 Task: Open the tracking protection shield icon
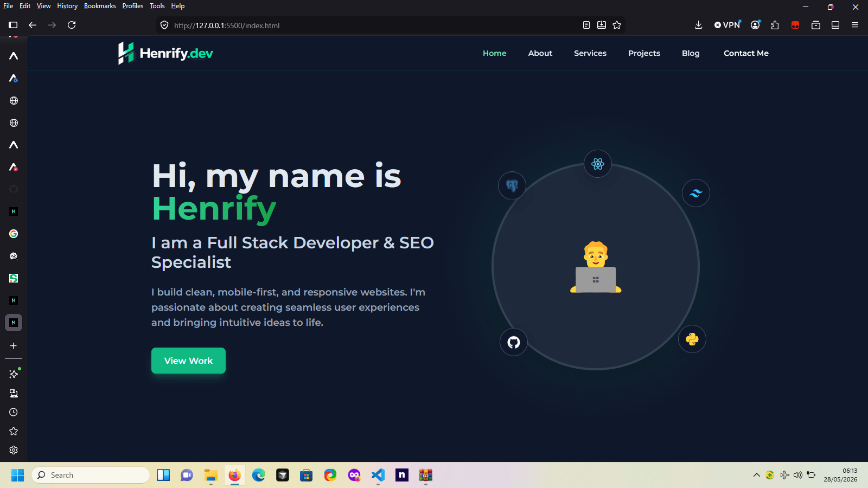click(x=164, y=25)
